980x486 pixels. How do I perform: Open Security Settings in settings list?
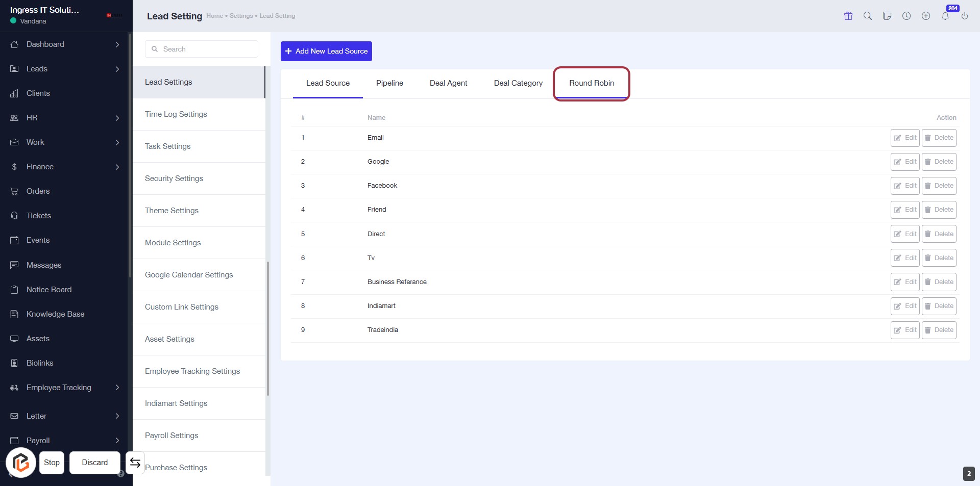(174, 178)
